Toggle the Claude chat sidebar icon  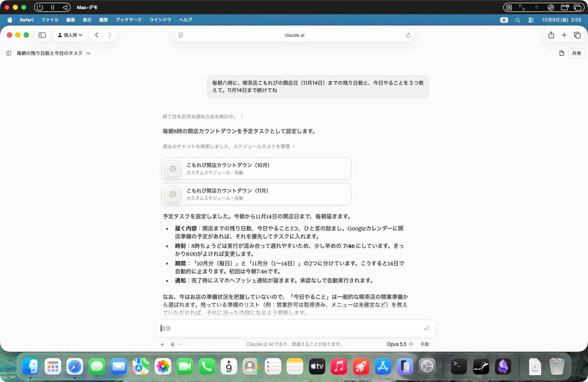click(x=9, y=53)
